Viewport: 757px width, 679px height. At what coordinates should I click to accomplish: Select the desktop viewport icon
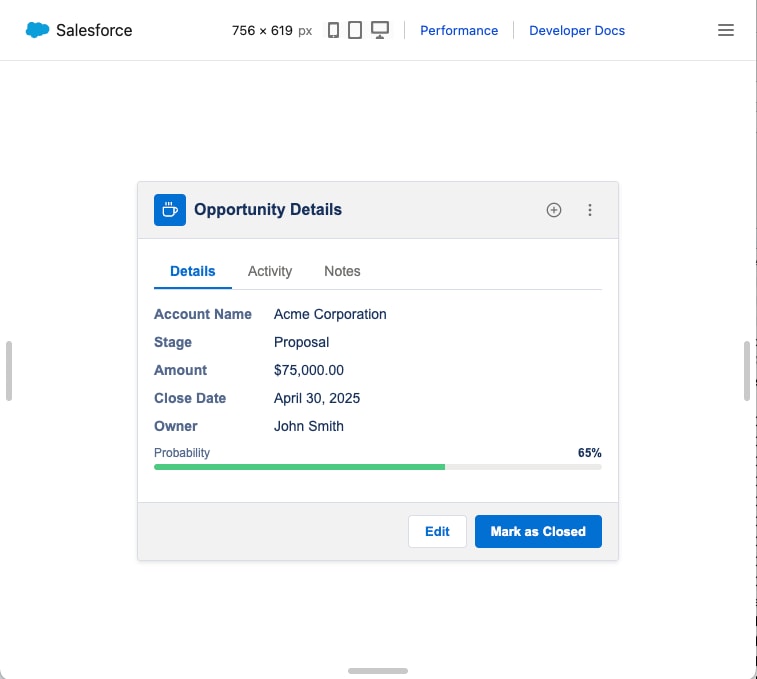pos(380,30)
